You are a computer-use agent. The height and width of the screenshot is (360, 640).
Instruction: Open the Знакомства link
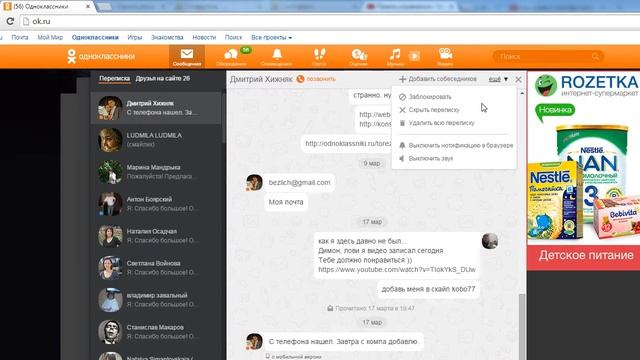[167, 37]
